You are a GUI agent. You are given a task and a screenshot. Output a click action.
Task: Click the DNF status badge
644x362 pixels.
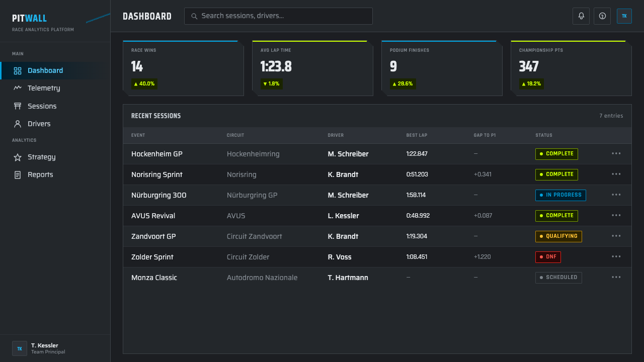point(548,257)
